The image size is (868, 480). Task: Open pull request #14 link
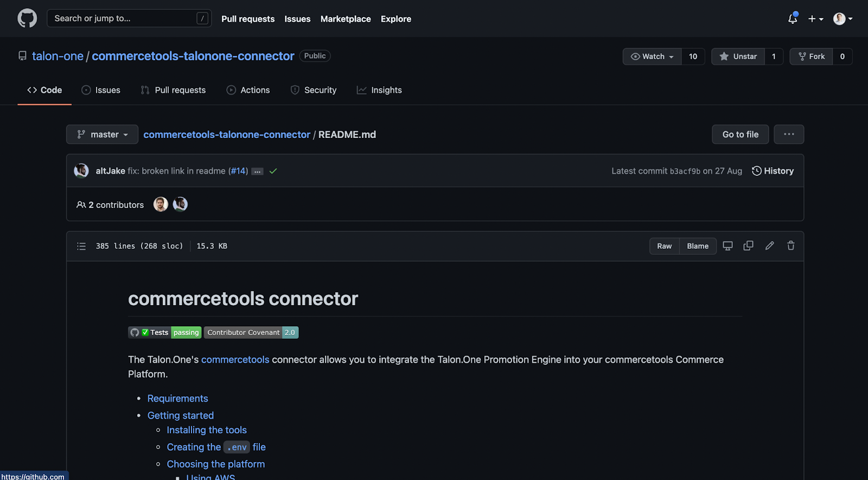(x=238, y=170)
